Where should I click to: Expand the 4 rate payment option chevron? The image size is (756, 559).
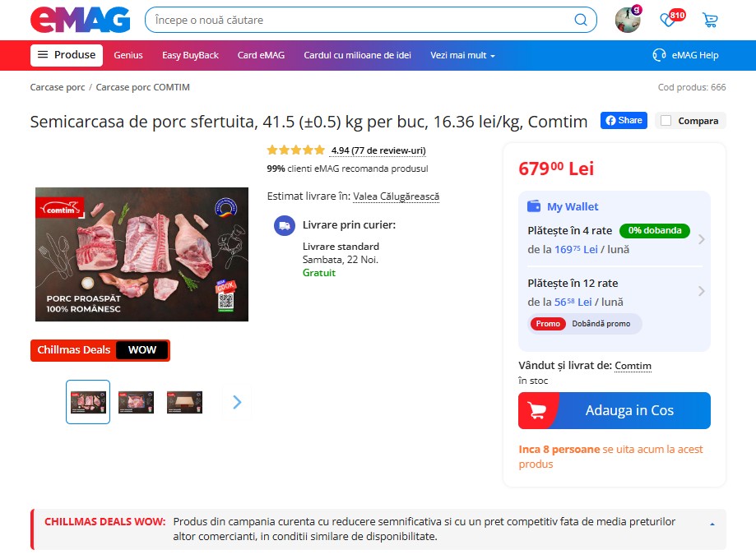(702, 239)
